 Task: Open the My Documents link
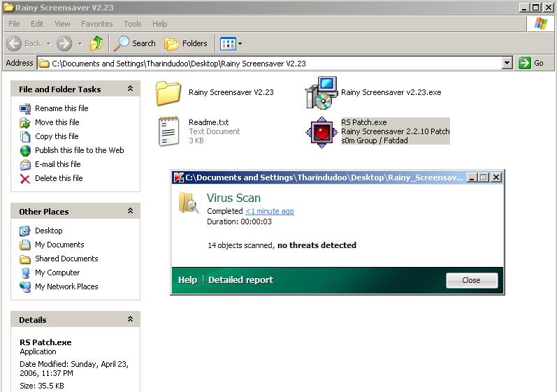pyautogui.click(x=59, y=245)
